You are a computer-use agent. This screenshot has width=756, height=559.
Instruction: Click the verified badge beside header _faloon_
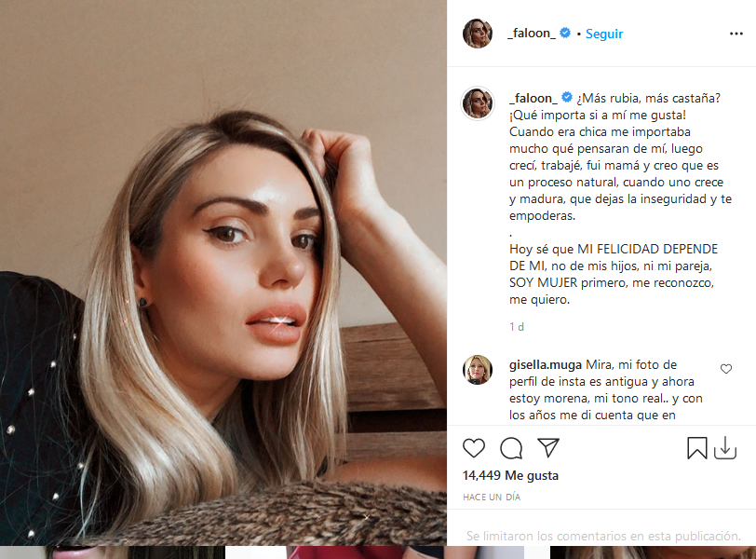[x=565, y=33]
